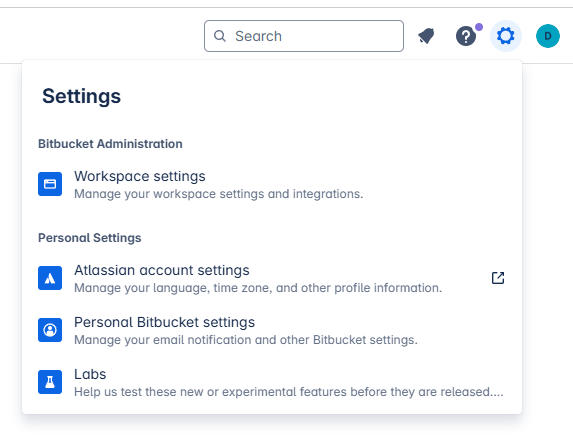Click the Personal Bitbucket profile icon
This screenshot has width=573, height=443.
coord(50,330)
